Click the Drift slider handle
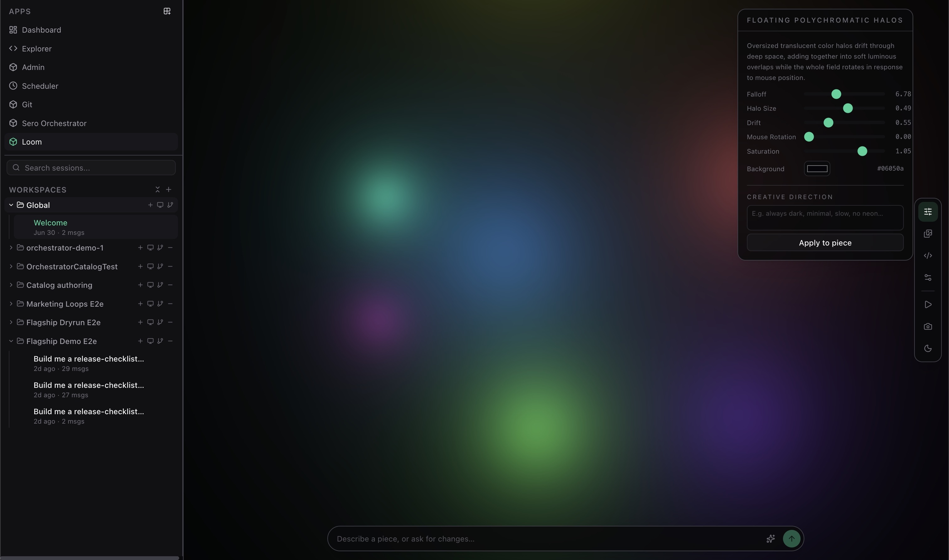 pos(828,123)
